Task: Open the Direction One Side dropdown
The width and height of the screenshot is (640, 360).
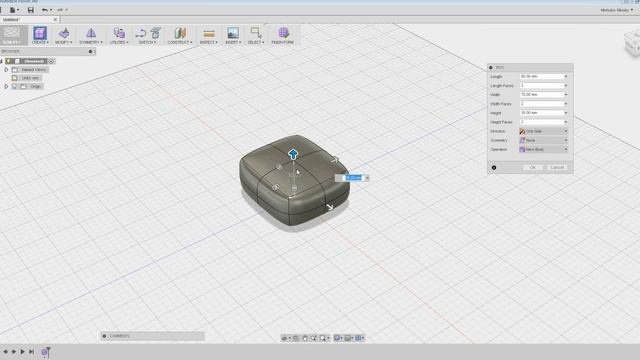Action: [543, 131]
